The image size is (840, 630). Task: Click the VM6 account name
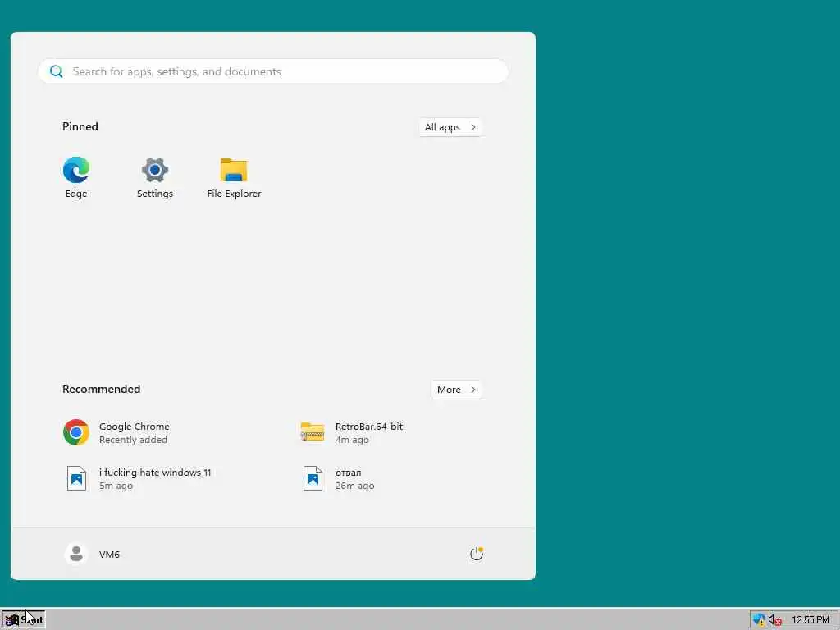[x=109, y=554]
